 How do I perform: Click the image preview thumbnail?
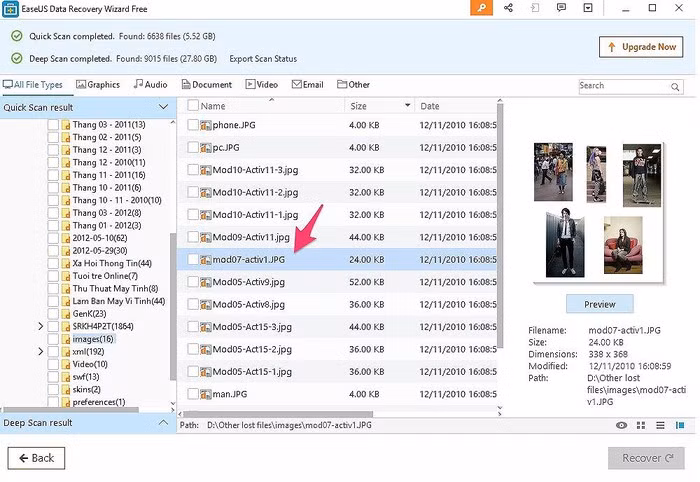(x=599, y=211)
